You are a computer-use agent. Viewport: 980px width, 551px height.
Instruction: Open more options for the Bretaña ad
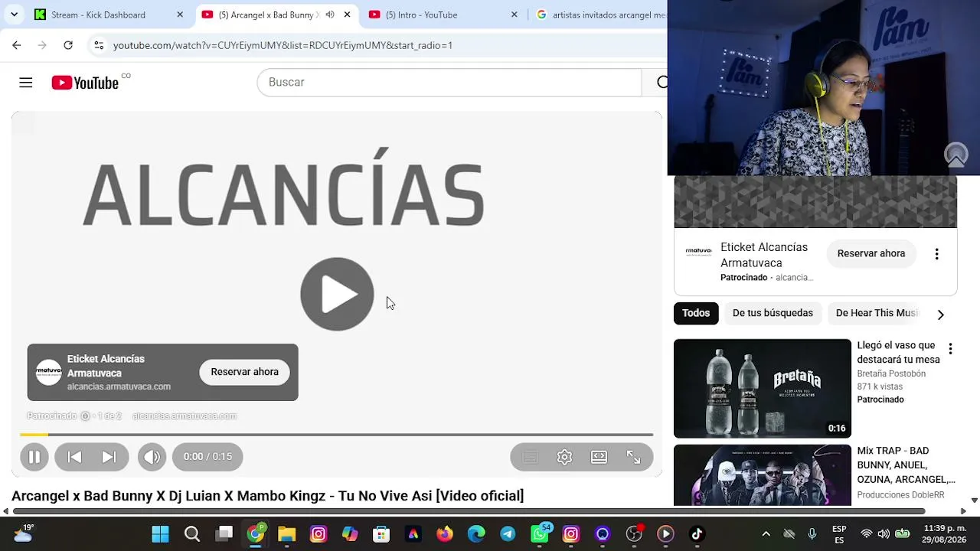[x=950, y=349]
